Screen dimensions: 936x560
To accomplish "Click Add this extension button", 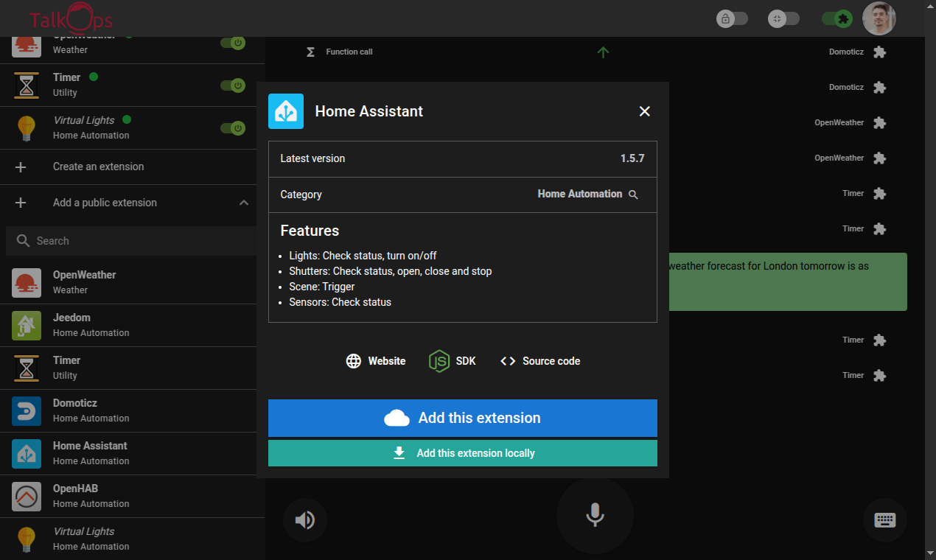I will coord(462,418).
